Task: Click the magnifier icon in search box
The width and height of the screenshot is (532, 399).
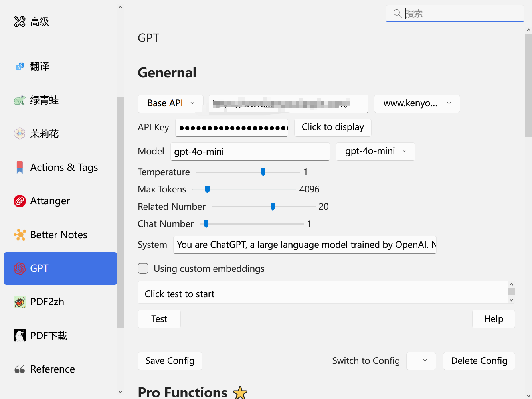Action: point(398,13)
